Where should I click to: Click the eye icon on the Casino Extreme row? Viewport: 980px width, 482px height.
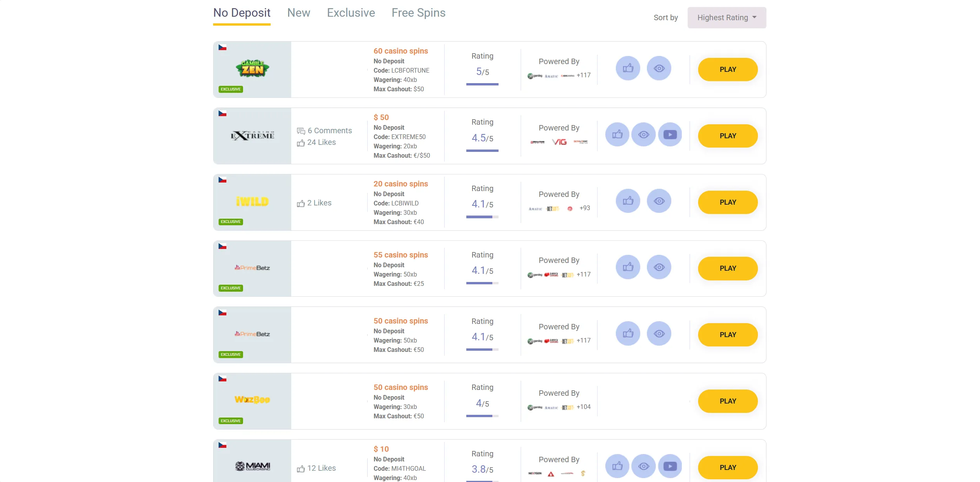[x=643, y=135]
